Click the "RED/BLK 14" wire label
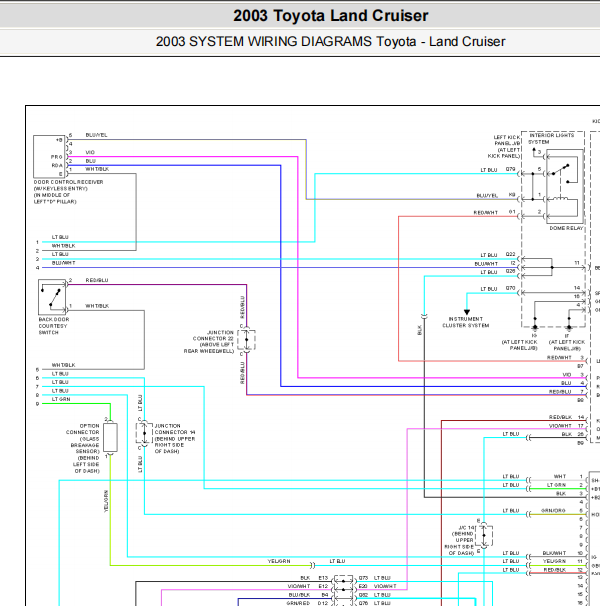The height and width of the screenshot is (606, 600). tap(566, 417)
